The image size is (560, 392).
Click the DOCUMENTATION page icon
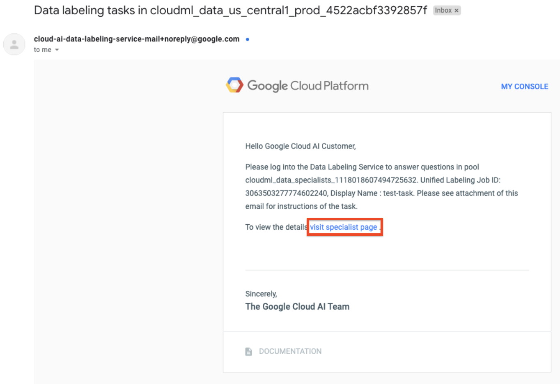coord(248,351)
